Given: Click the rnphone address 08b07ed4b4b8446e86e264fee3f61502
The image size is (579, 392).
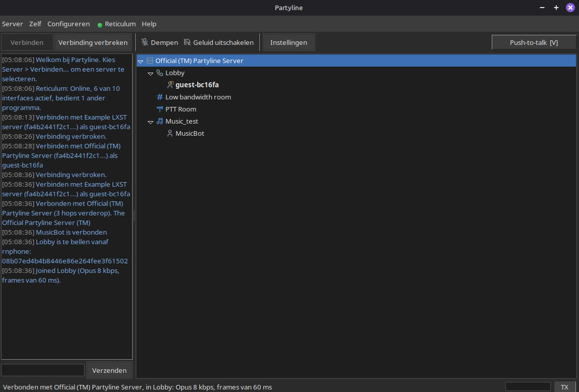Looking at the screenshot, I should pyautogui.click(x=65, y=261).
